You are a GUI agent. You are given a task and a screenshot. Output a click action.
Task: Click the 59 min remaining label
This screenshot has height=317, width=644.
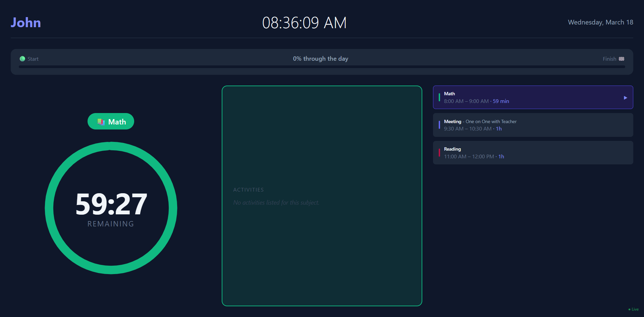[x=501, y=101]
